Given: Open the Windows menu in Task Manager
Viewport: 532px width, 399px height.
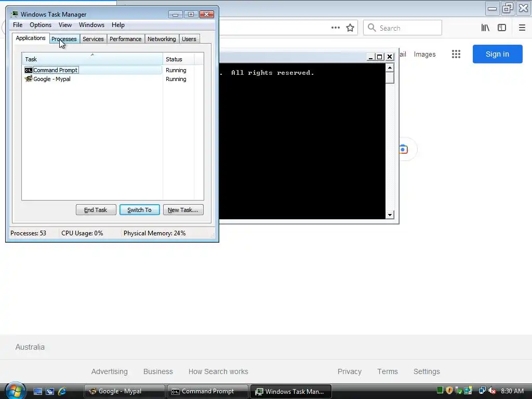Looking at the screenshot, I should pyautogui.click(x=91, y=25).
